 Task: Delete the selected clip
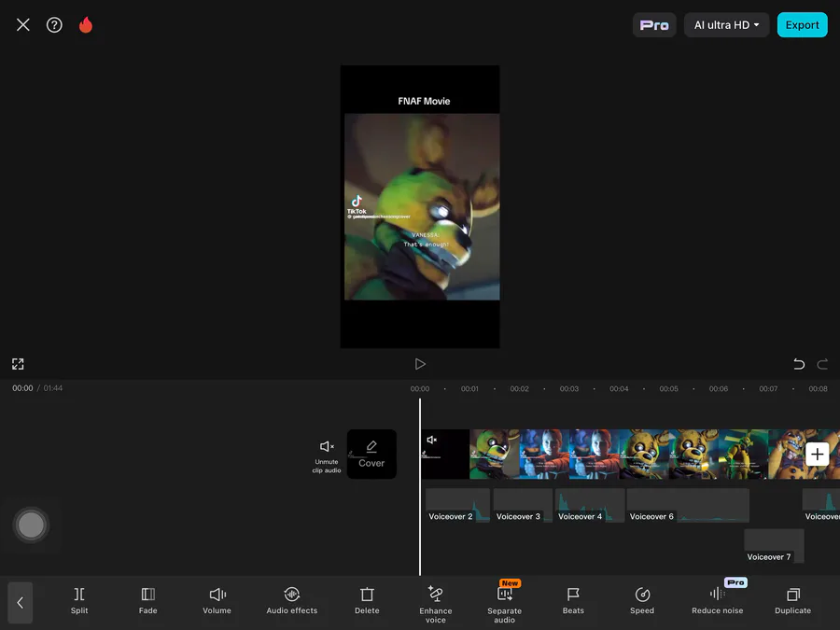(x=367, y=601)
